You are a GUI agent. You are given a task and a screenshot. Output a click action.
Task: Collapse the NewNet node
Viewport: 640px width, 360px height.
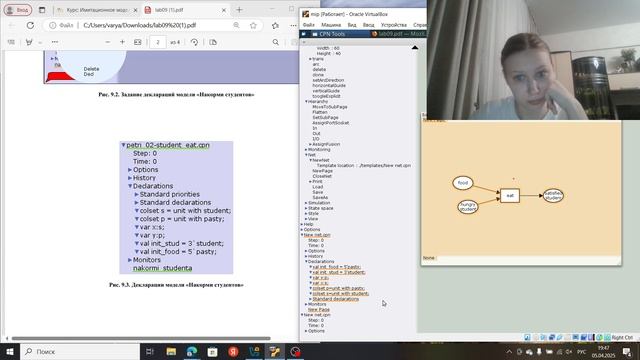coord(310,160)
